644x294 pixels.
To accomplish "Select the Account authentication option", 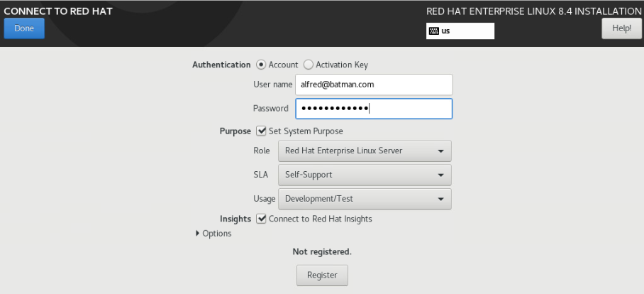I will [261, 65].
